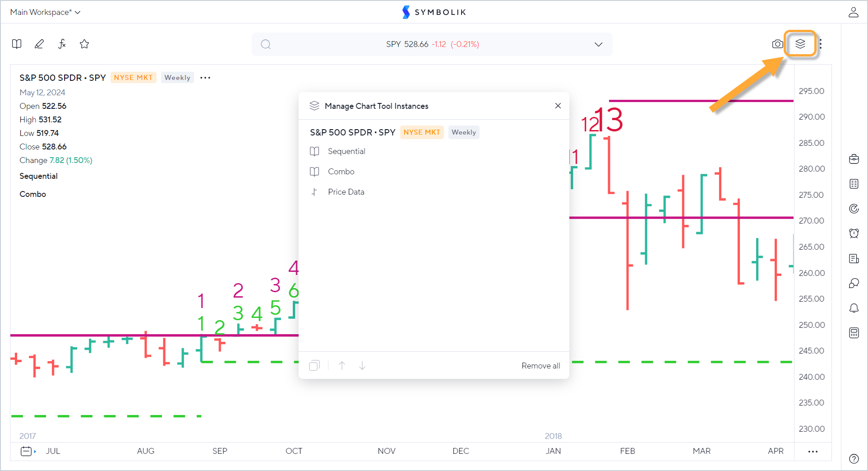The height and width of the screenshot is (471, 868).
Task: Click the Sequential label in chart legend
Action: tap(39, 176)
